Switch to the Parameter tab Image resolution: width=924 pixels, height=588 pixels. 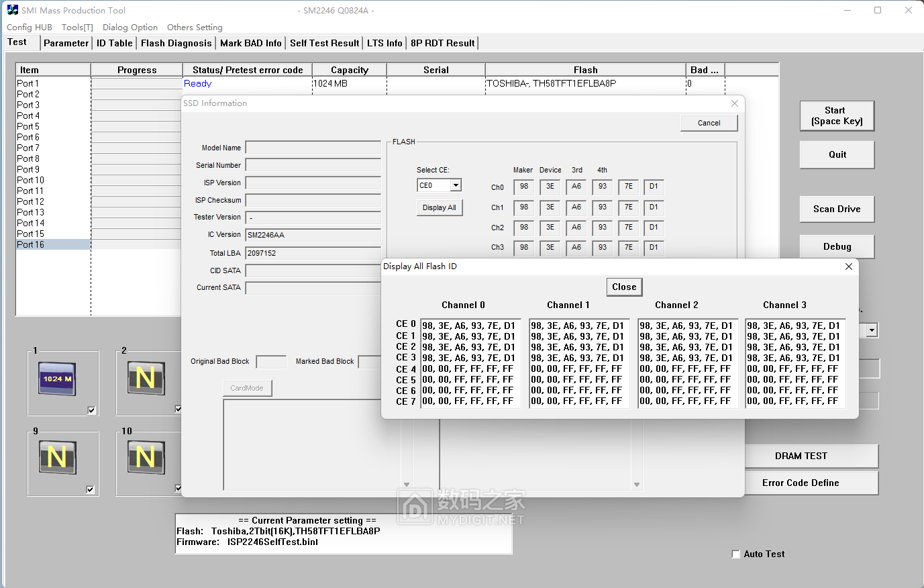66,43
